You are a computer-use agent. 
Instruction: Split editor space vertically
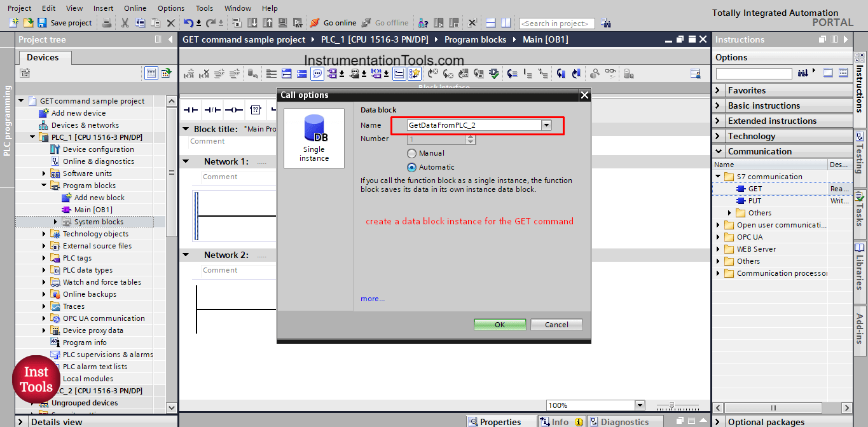click(506, 23)
